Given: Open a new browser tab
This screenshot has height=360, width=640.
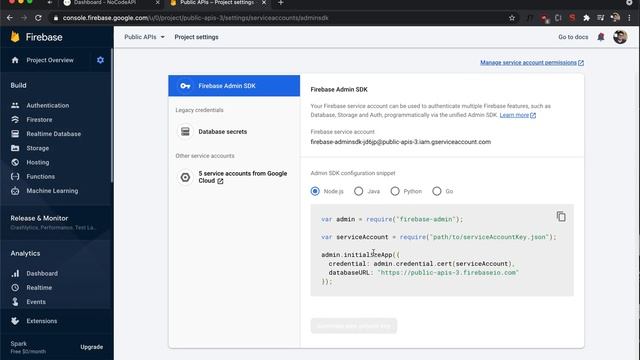Looking at the screenshot, I should tap(280, 3).
